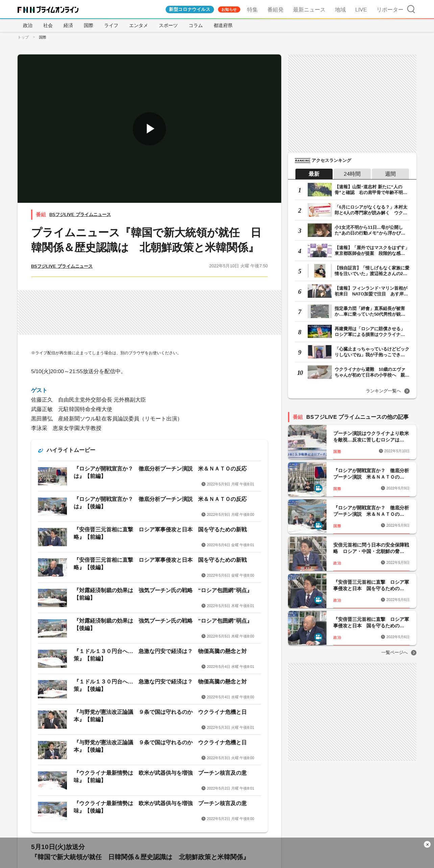Click arrow icon next to ランキング一覧へ
This screenshot has height=868, width=434.
pyautogui.click(x=407, y=391)
